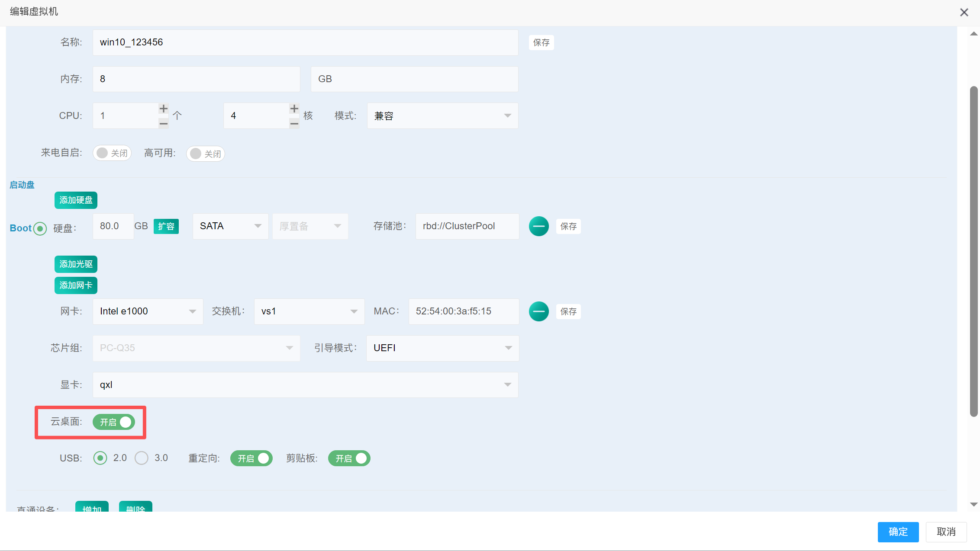
Task: Remove the network card with minus icon
Action: tap(538, 311)
